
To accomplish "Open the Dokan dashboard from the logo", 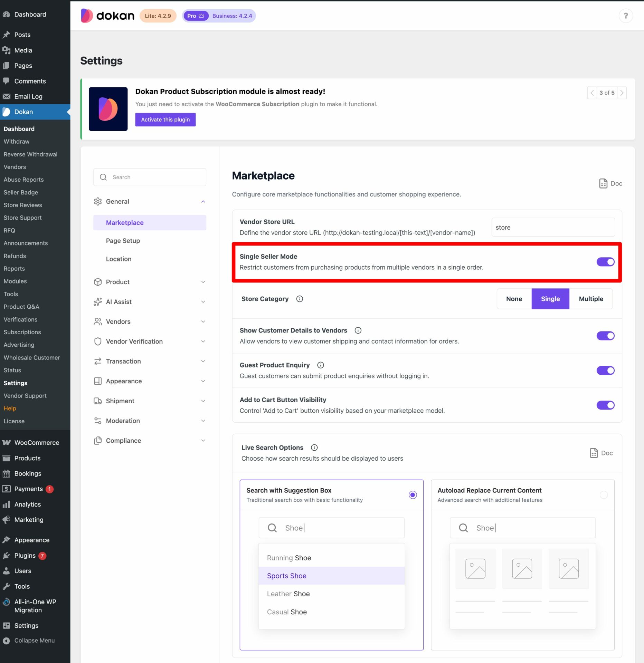I will pos(107,16).
